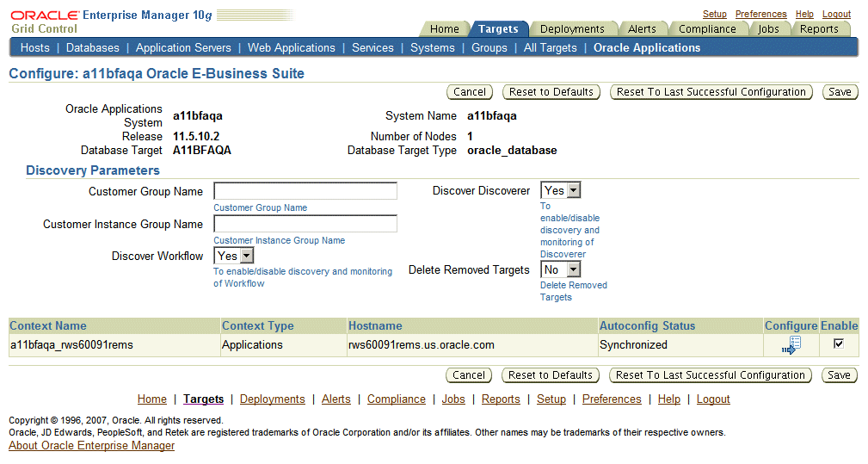Click the bottom Save button
This screenshot has width=868, height=464.
(x=839, y=374)
